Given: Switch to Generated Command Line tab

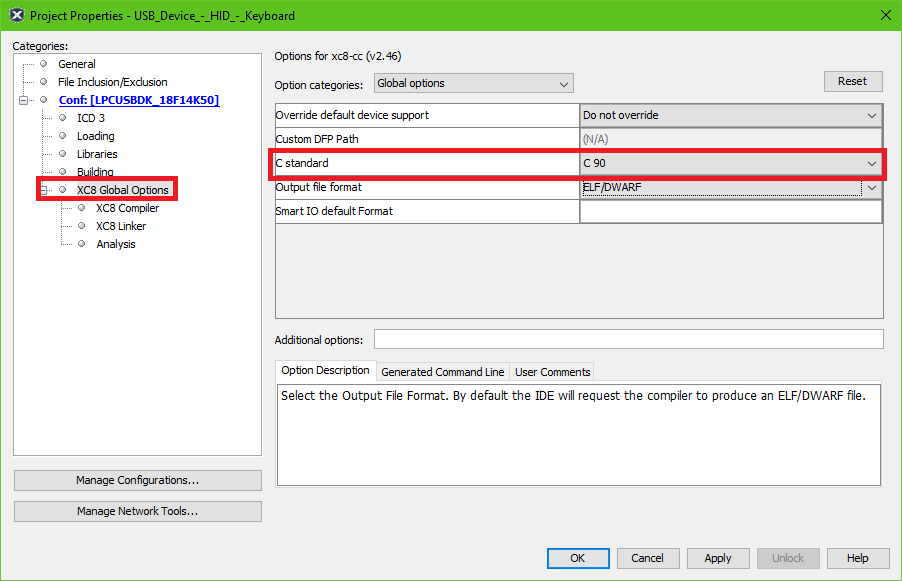Looking at the screenshot, I should (442, 372).
